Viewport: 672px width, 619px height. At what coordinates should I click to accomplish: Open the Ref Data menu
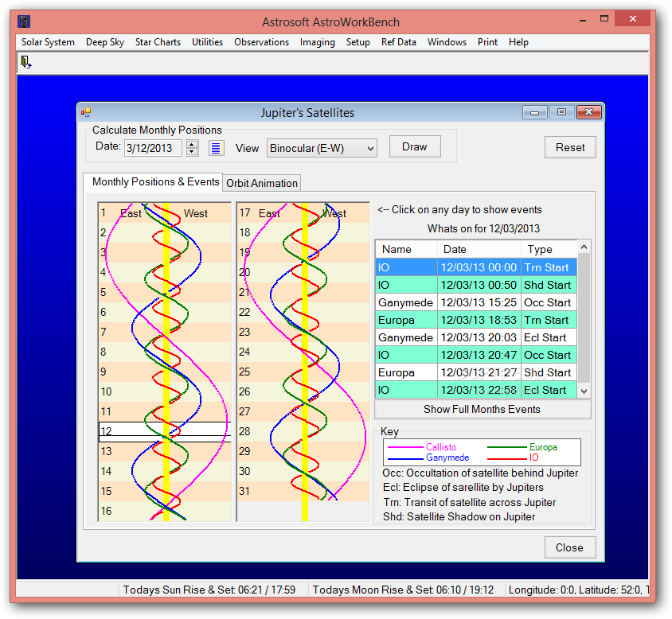399,42
